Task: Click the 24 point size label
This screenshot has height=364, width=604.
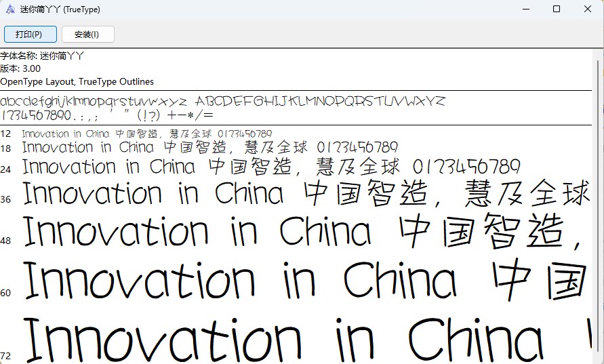Action: click(5, 169)
